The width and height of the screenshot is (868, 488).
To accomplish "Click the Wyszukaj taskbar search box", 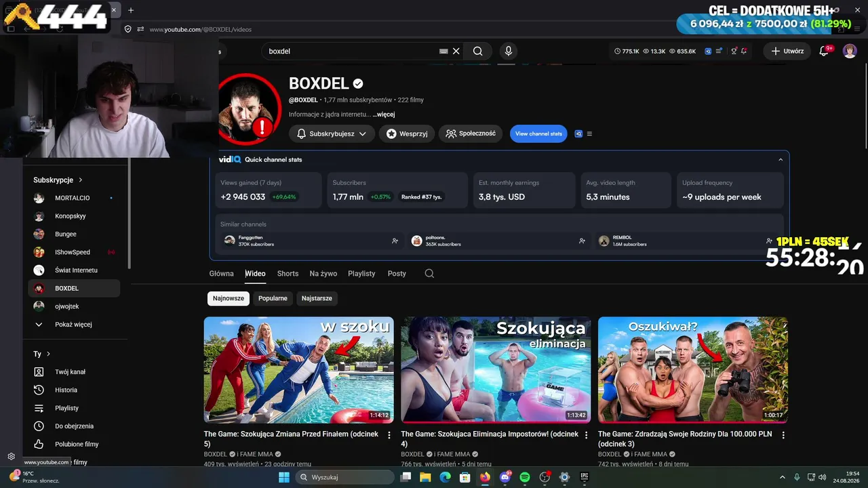I will (344, 477).
